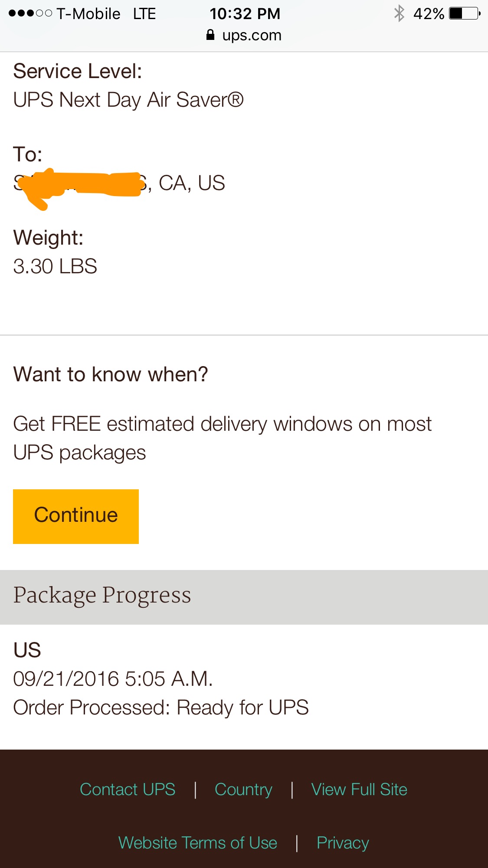Tap the 10:32 PM clock in status bar
This screenshot has width=488, height=868.
tap(245, 14)
